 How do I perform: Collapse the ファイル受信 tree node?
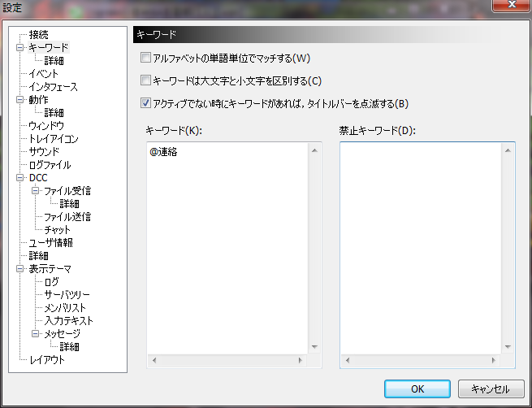35,190
